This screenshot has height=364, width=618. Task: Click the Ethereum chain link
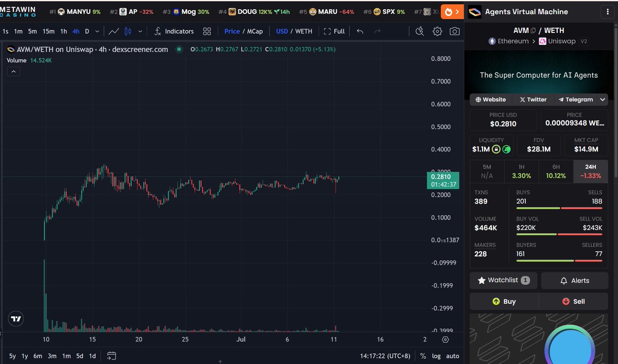pyautogui.click(x=509, y=41)
